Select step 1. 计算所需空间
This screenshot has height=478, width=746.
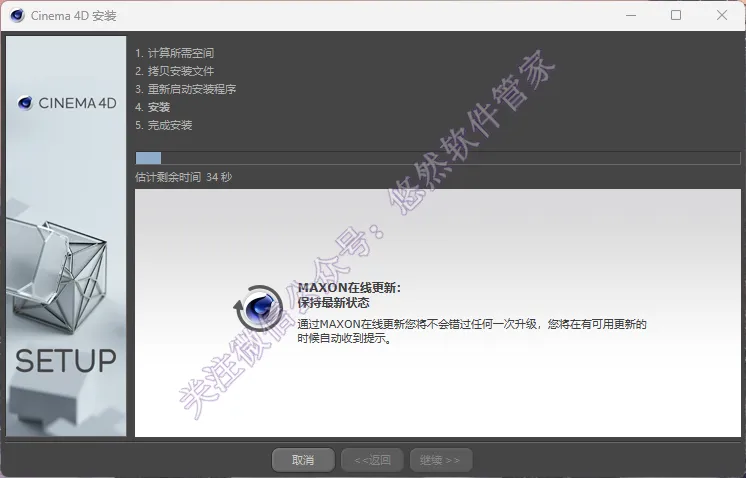coord(175,53)
